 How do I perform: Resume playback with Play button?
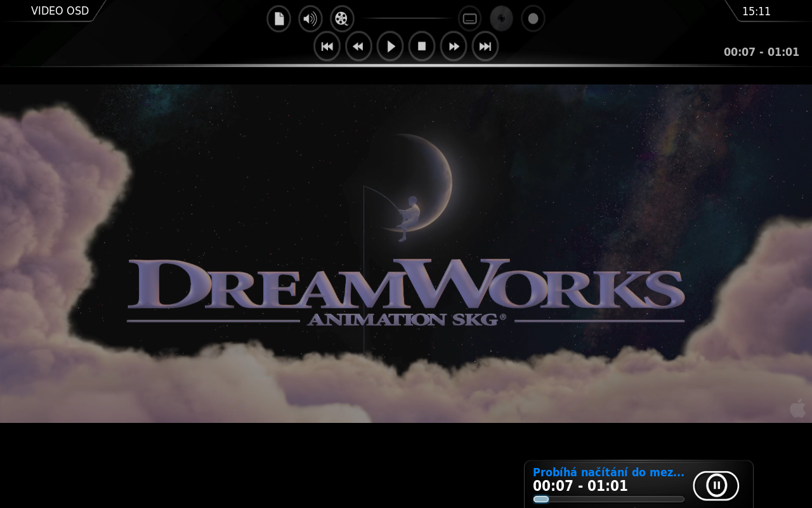coord(390,46)
